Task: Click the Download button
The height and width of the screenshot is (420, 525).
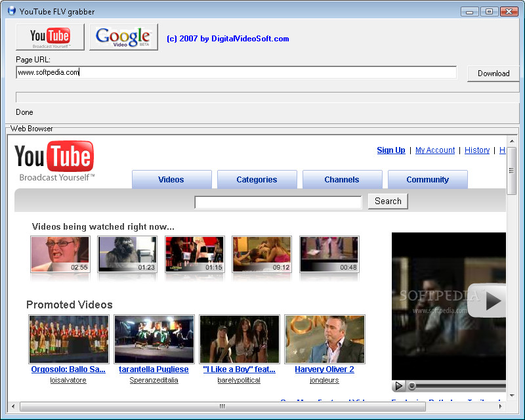Action: 493,73
